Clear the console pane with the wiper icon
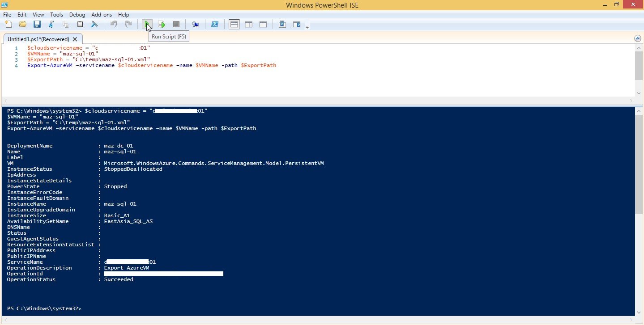Viewport: 644px width, 325px height. tap(94, 24)
